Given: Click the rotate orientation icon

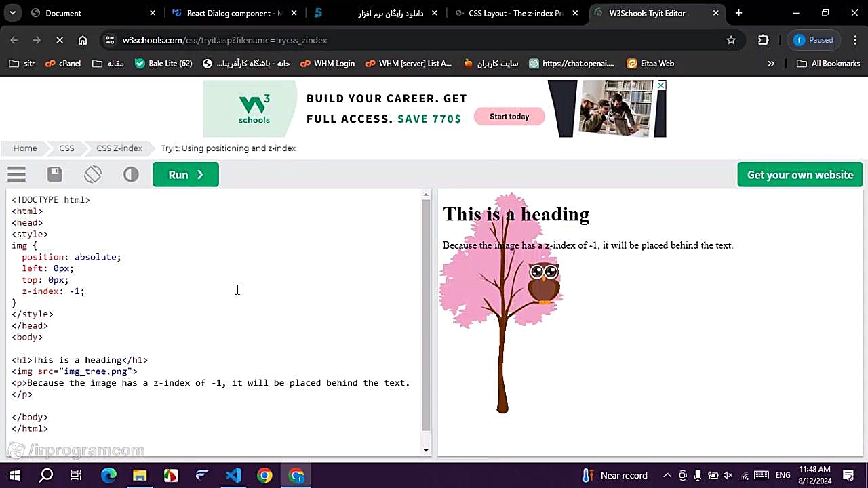Looking at the screenshot, I should 93,175.
